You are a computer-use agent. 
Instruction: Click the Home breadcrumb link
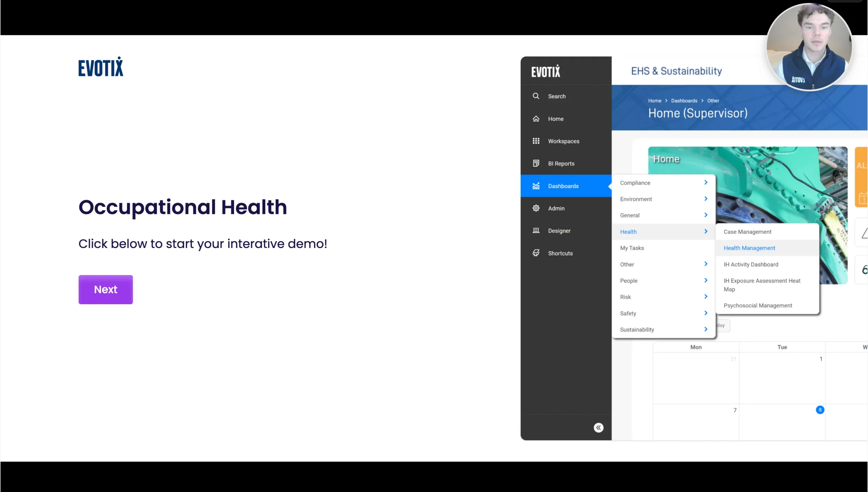[x=654, y=101]
